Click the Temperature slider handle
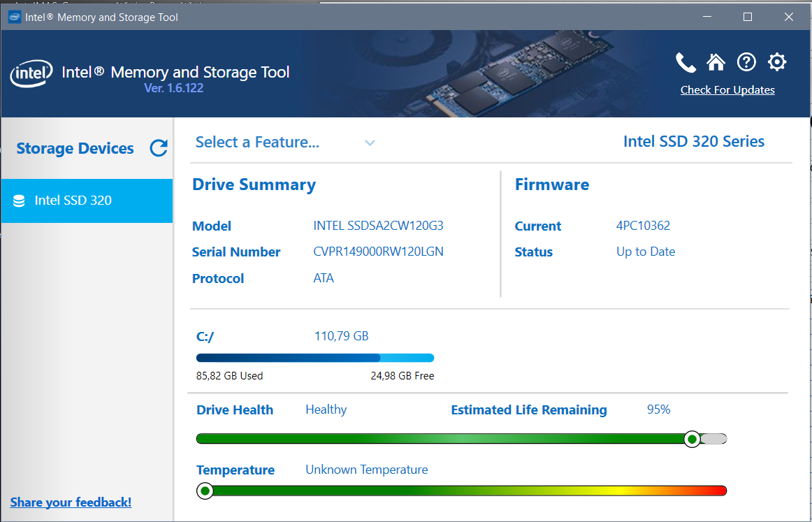Image resolution: width=812 pixels, height=522 pixels. [205, 491]
